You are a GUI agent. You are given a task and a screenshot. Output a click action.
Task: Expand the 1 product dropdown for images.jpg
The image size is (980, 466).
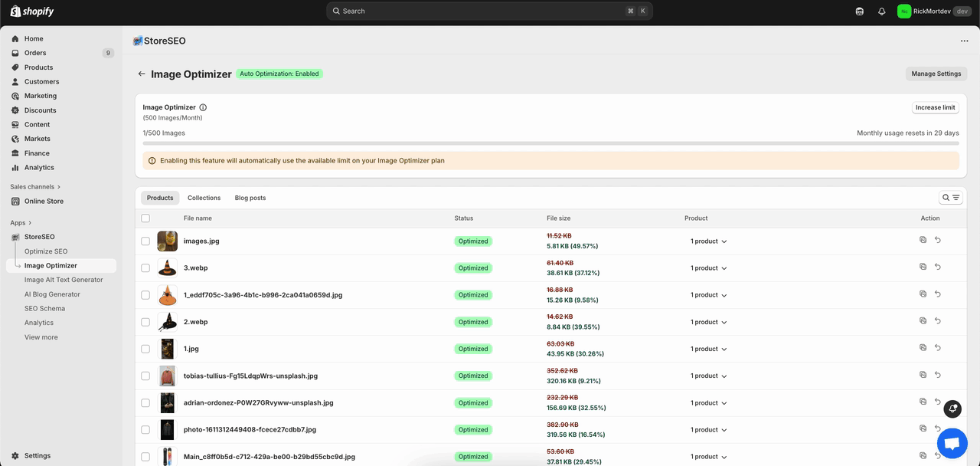click(x=708, y=241)
